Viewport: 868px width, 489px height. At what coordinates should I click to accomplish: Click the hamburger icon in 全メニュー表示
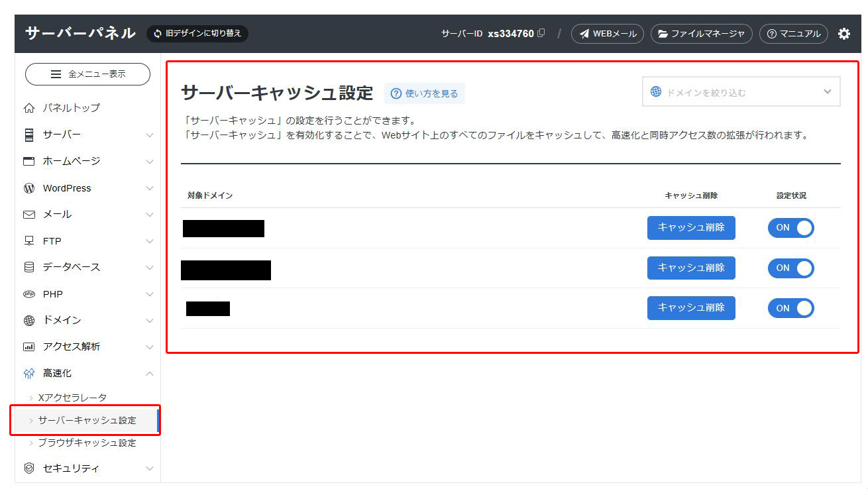pyautogui.click(x=56, y=74)
